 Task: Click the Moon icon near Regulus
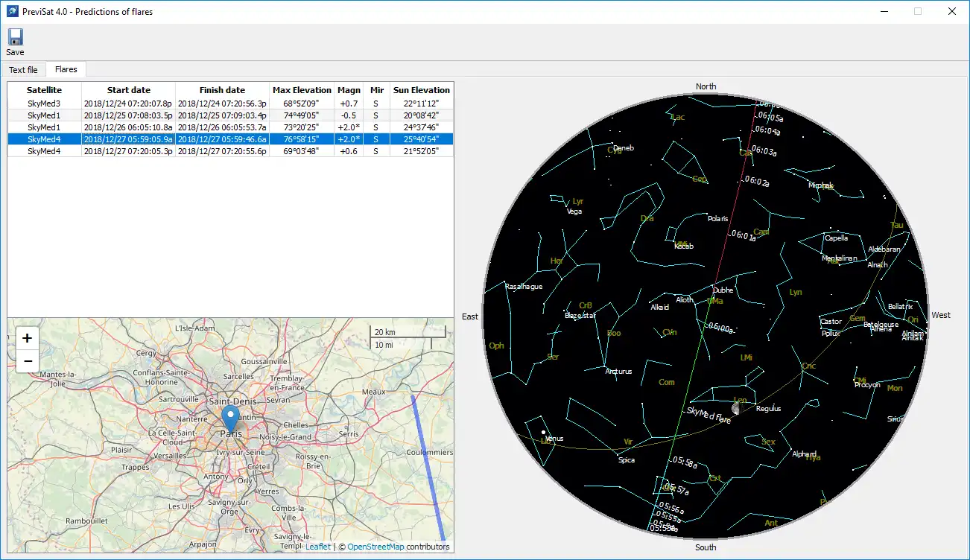click(x=737, y=407)
